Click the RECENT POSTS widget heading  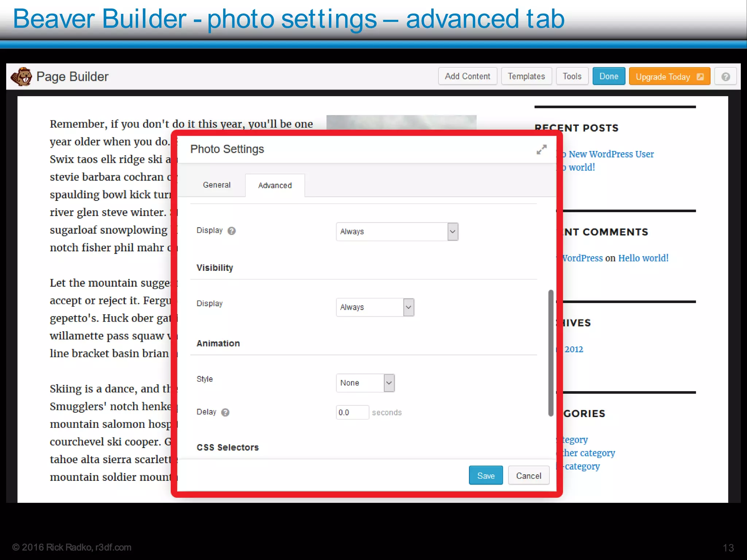point(577,128)
